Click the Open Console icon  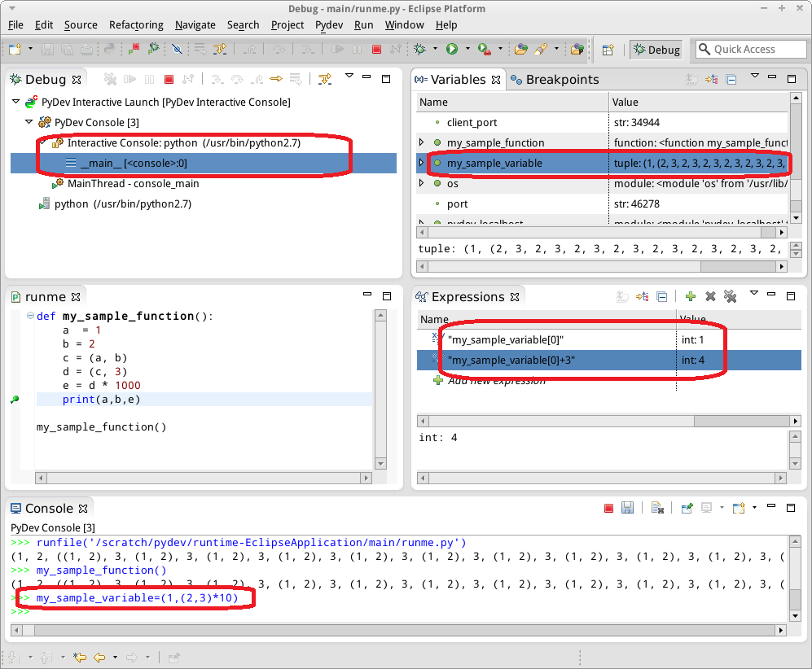coord(739,508)
